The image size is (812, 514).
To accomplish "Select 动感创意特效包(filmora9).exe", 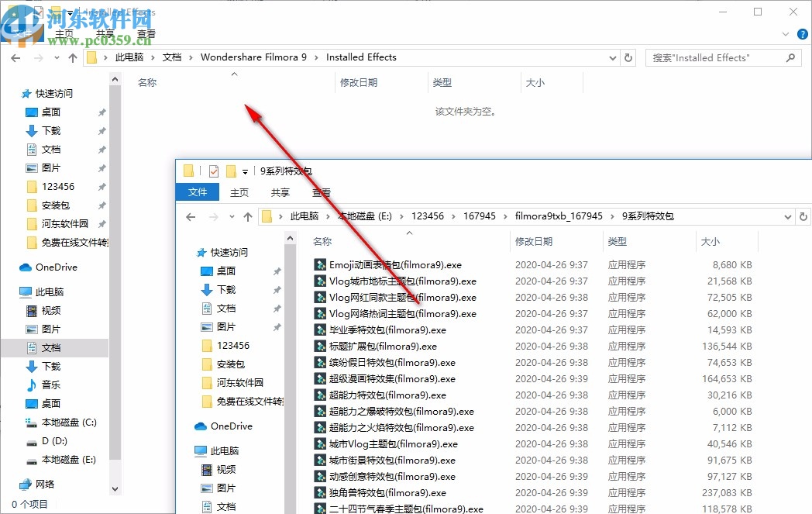I will 384,477.
